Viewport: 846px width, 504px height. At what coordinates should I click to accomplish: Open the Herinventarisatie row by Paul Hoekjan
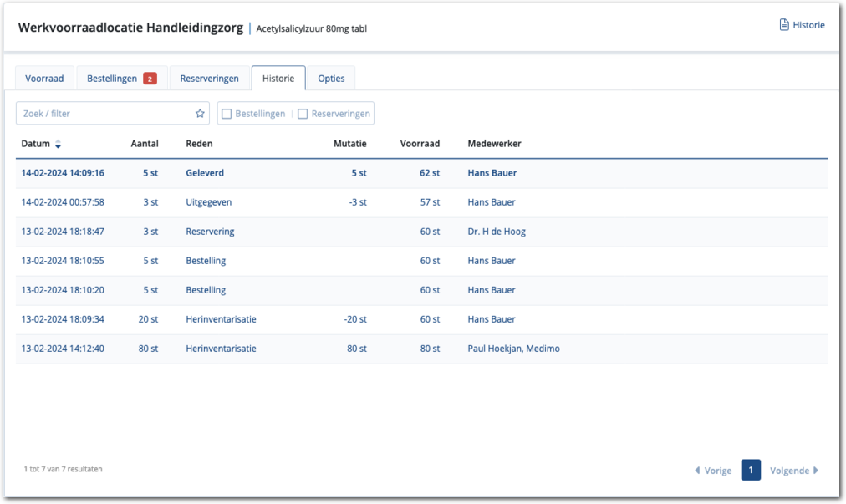pos(221,349)
